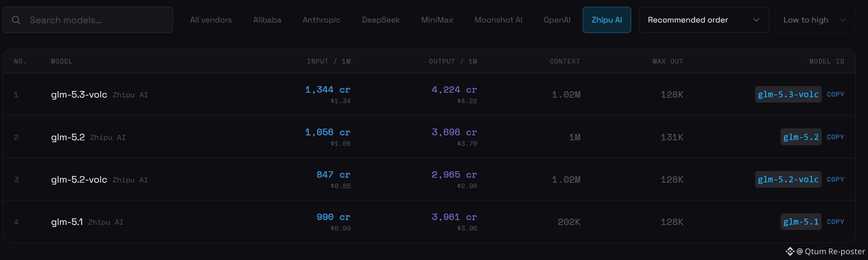Click the magnifier search icon

tap(16, 20)
